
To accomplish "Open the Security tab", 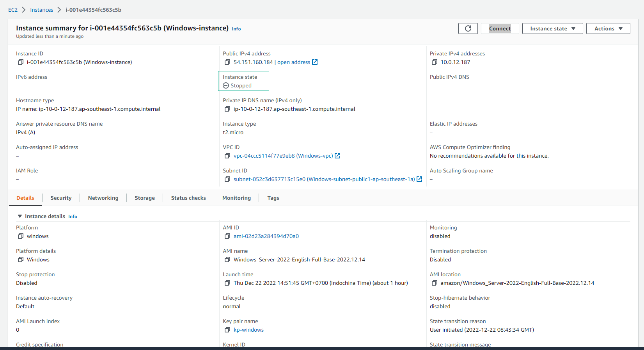I will pos(61,198).
